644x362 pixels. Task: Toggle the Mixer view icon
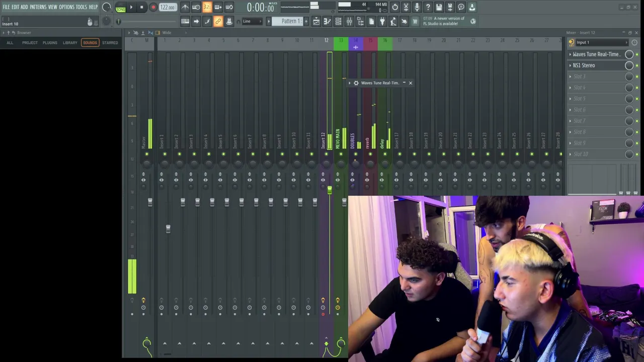tap(349, 21)
